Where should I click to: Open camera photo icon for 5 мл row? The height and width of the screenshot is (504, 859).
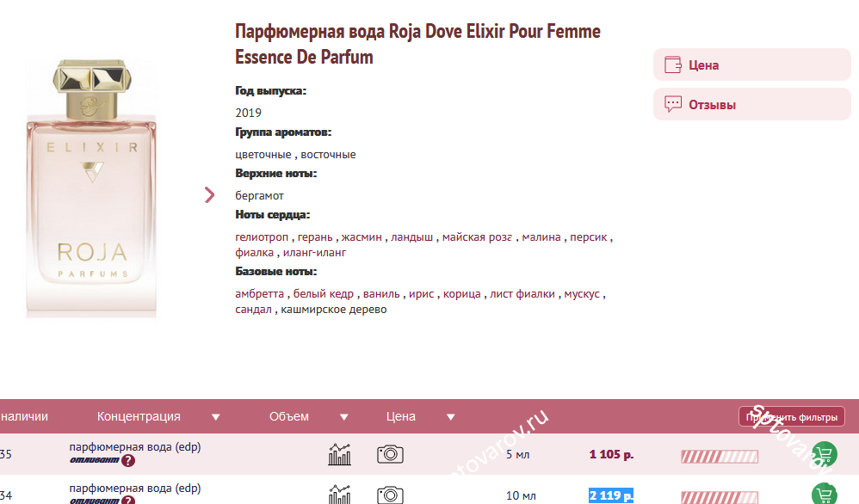point(390,454)
